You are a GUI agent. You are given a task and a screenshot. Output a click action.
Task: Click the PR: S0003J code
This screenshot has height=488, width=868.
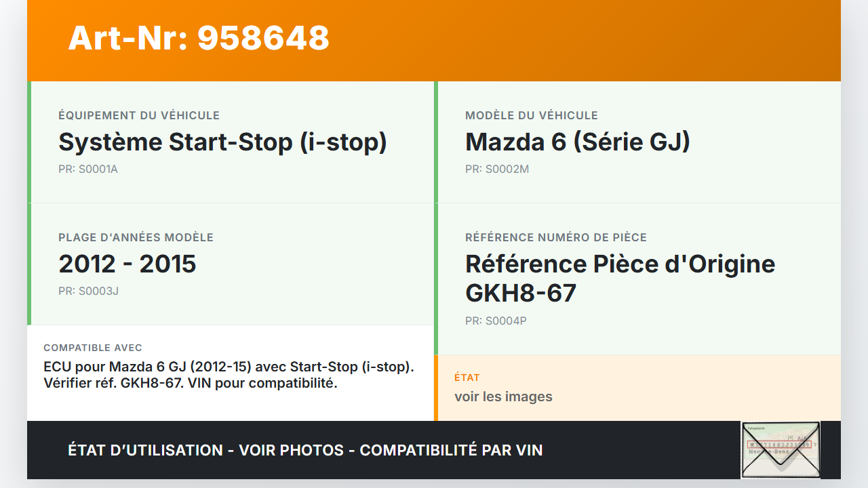pos(89,291)
